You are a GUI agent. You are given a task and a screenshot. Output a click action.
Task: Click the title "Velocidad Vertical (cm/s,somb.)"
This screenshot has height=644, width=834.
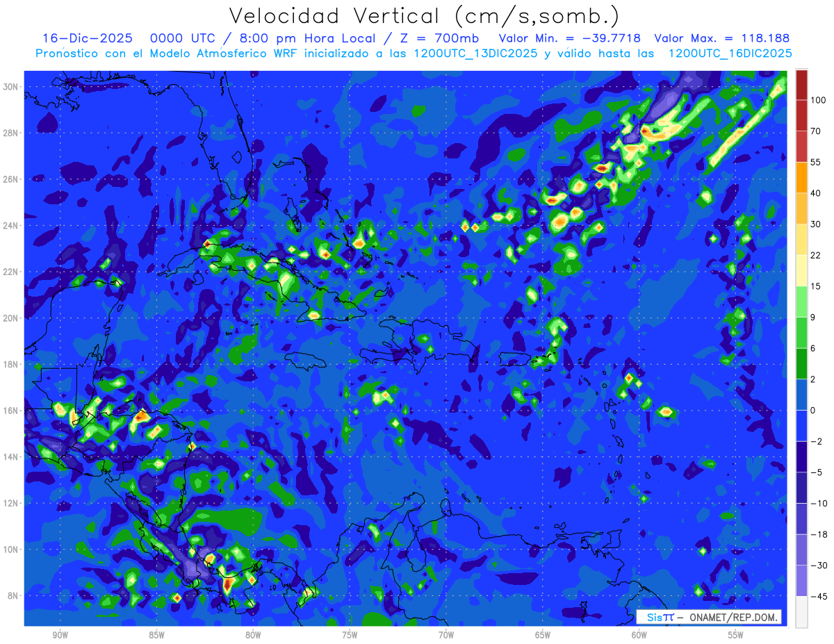[x=424, y=16]
